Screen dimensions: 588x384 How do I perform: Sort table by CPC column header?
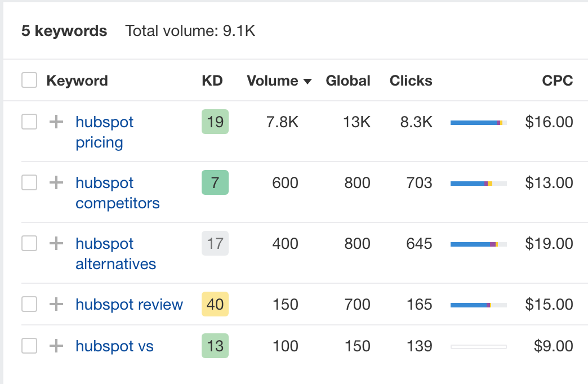pyautogui.click(x=557, y=81)
